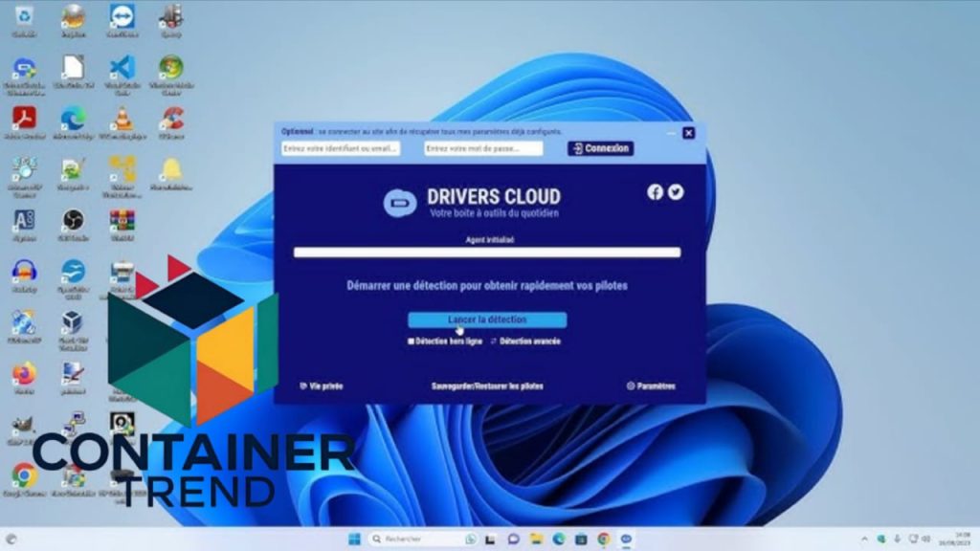
Task: Close the Drivers Cloud window
Action: tap(688, 133)
